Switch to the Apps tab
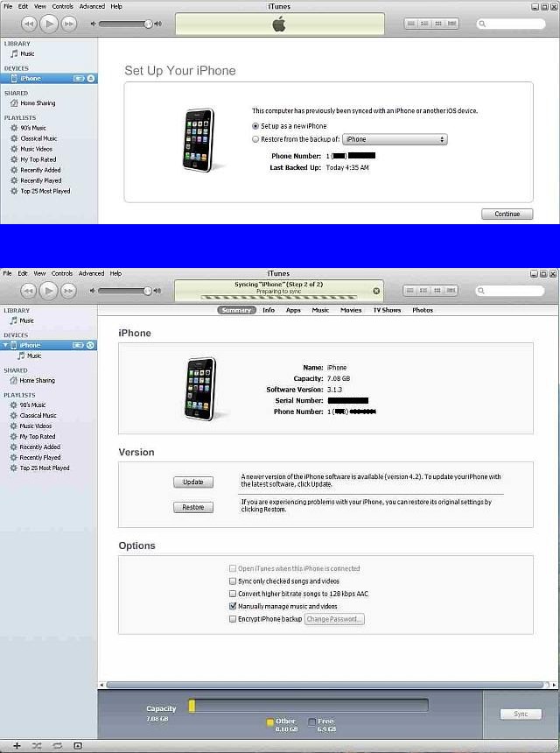560x753 pixels. (x=293, y=310)
